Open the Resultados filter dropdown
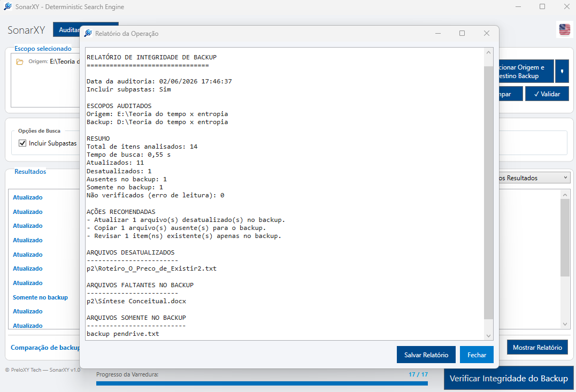This screenshot has width=576, height=392. pos(533,178)
